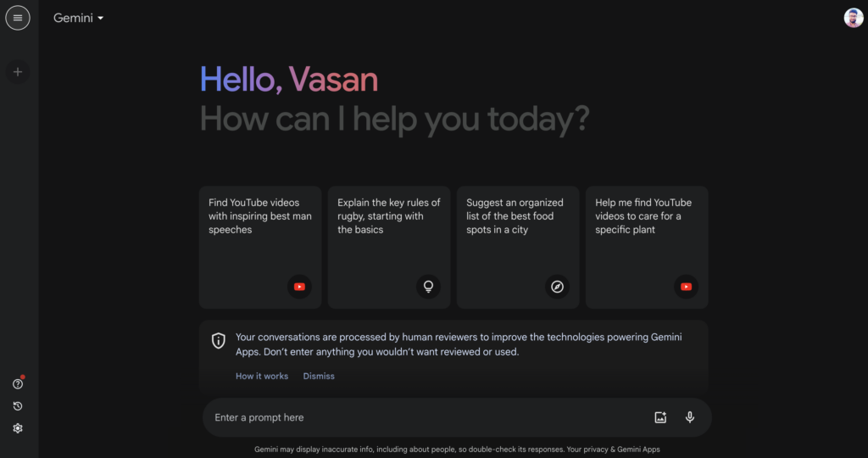868x458 pixels.
Task: Select the best food spots suggestion card
Action: 518,247
